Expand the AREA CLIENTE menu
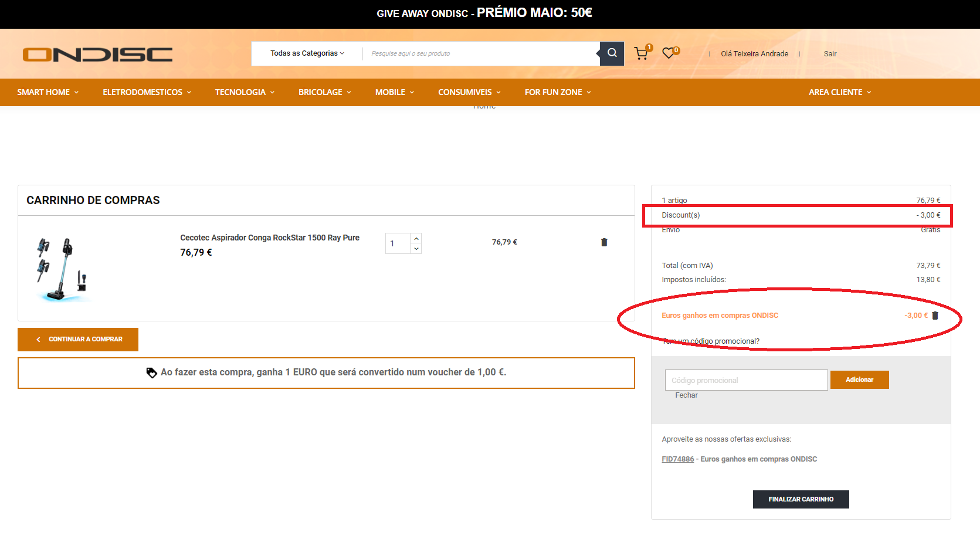Screen dimensions: 980x539 click(840, 92)
